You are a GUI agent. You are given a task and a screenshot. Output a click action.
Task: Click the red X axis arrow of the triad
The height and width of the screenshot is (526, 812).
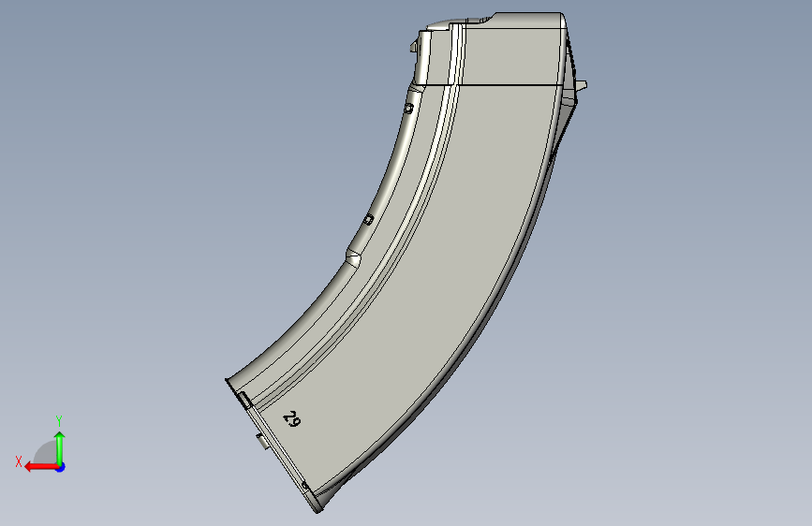(41, 467)
